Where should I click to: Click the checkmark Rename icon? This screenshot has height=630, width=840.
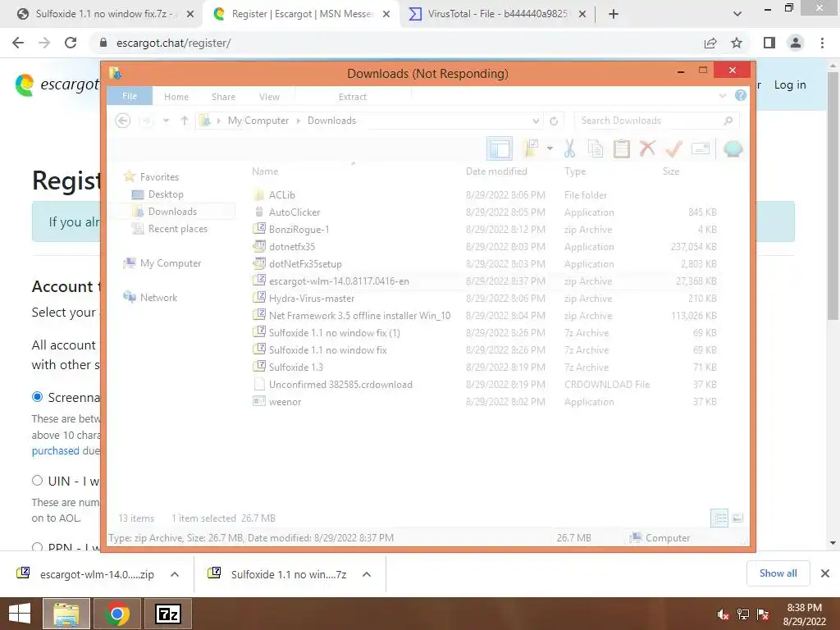(x=674, y=148)
